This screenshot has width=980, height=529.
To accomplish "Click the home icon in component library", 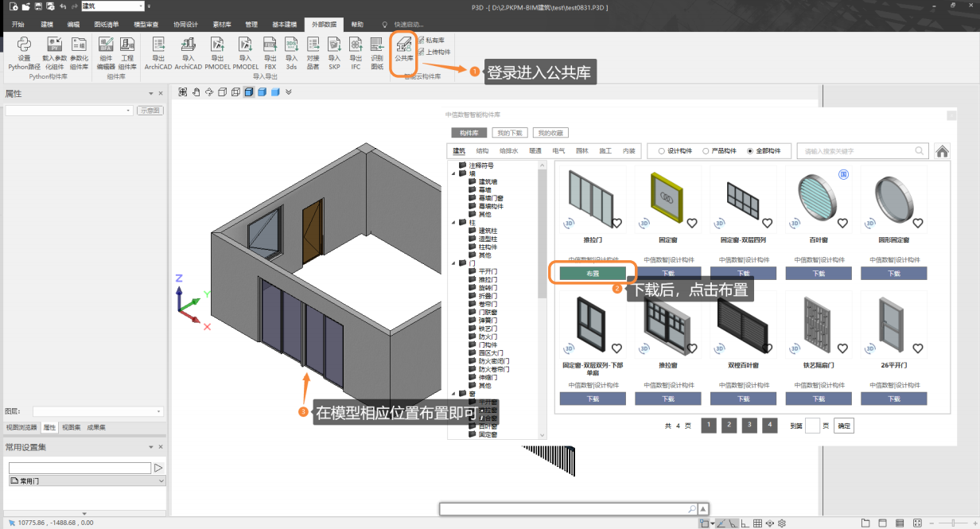I will [942, 151].
